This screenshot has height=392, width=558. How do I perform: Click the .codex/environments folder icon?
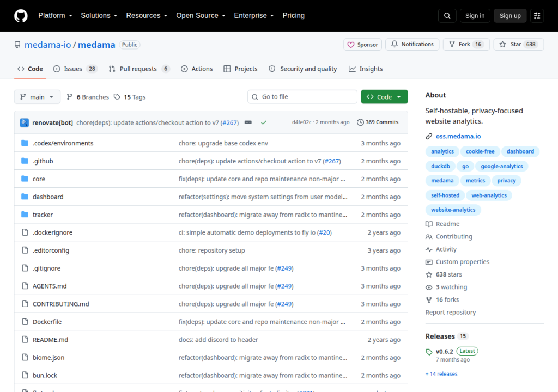click(x=25, y=143)
